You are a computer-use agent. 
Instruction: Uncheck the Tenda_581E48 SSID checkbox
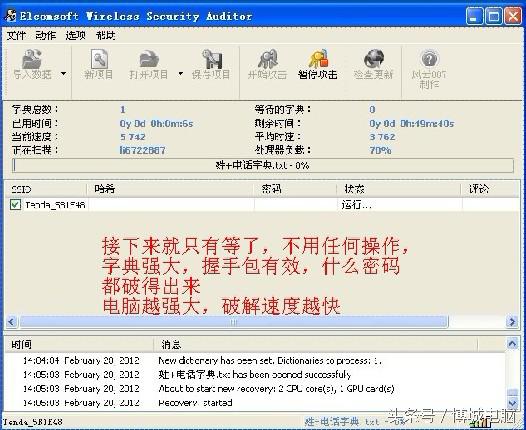click(x=15, y=205)
